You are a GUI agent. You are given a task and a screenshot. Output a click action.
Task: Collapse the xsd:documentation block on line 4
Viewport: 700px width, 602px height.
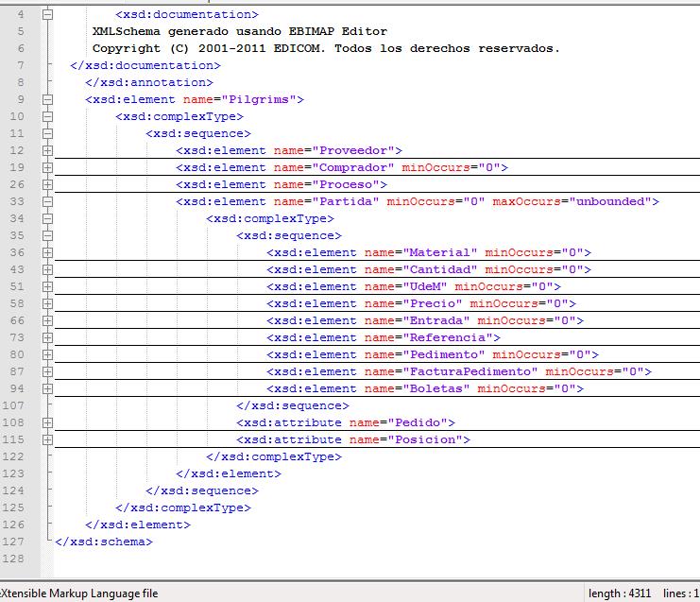pos(47,15)
